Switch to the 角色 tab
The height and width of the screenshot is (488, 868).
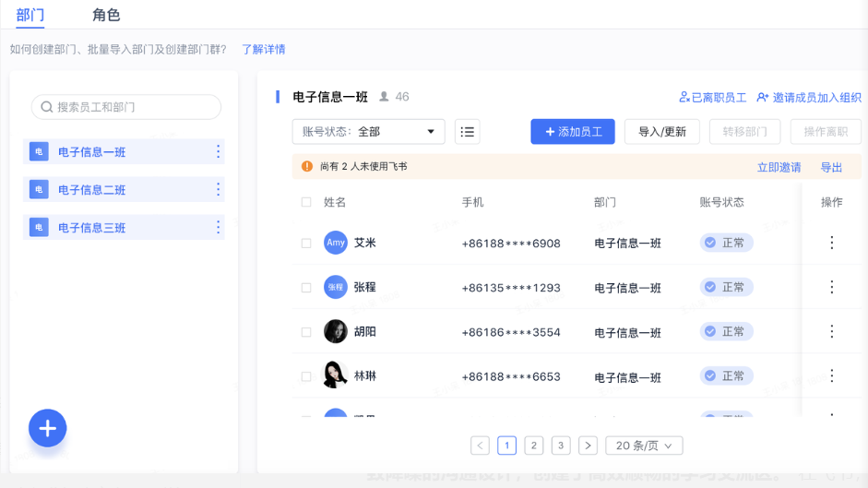click(106, 15)
